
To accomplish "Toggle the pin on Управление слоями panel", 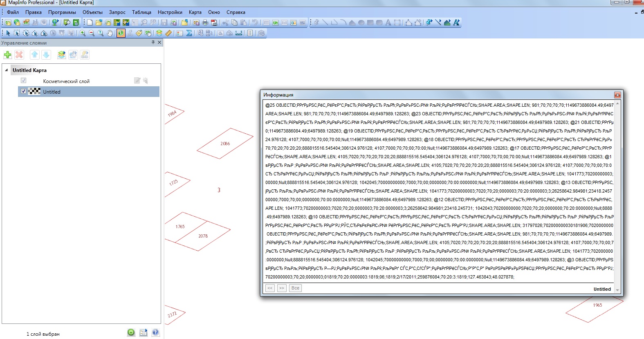I will pyautogui.click(x=153, y=42).
